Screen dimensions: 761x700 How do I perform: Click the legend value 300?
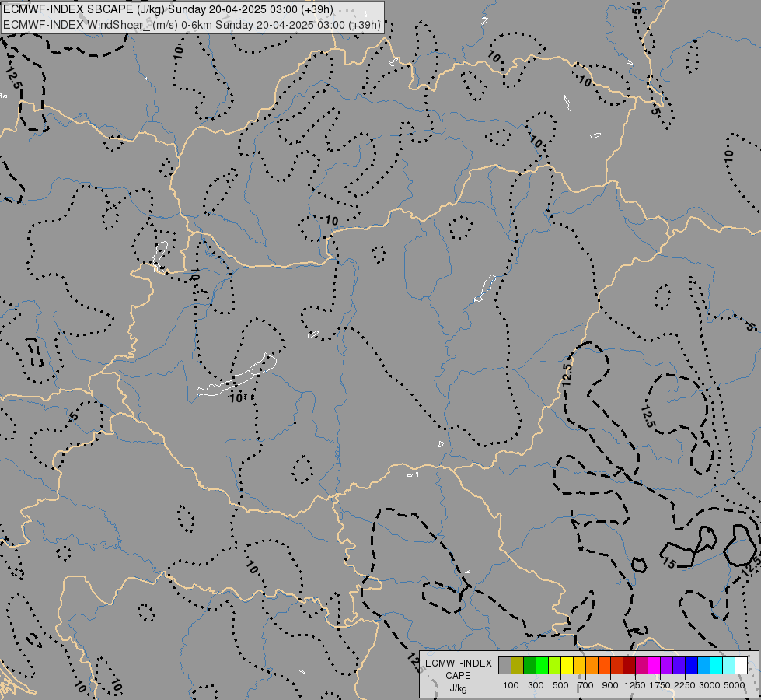[536, 685]
